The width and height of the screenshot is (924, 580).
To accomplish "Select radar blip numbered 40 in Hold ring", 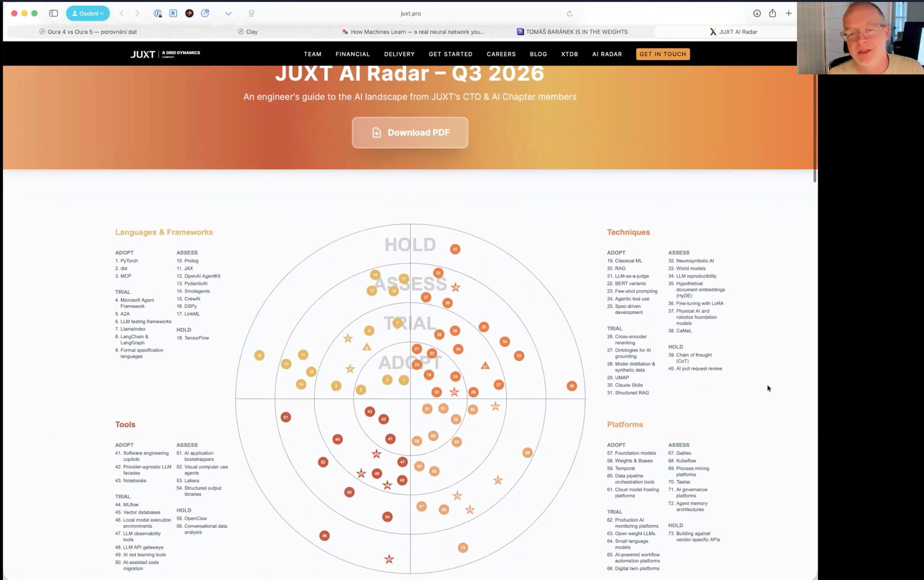I will click(455, 249).
